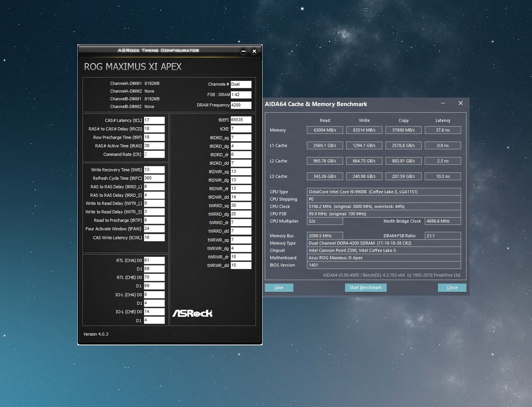Click the ASRock logo in the configurator
The height and width of the screenshot is (407, 532).
click(192, 313)
